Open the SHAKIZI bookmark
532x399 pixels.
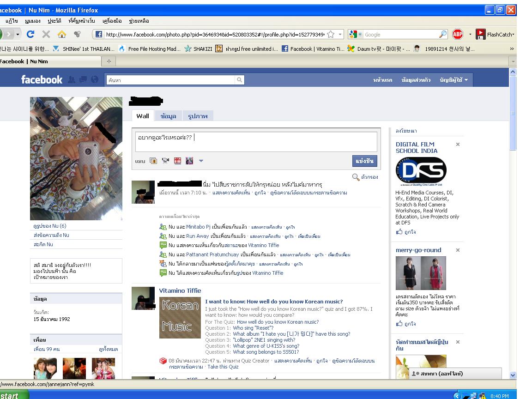199,49
